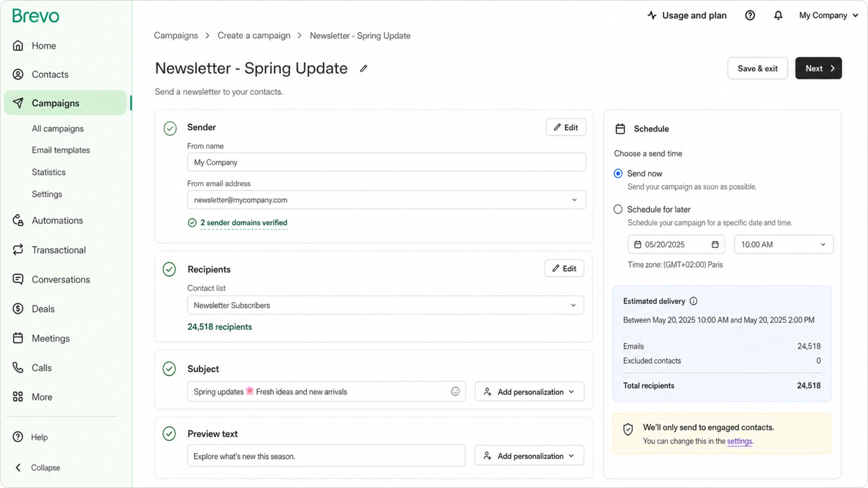Open the Contact list Newsletter Subscribers dropdown

(386, 305)
